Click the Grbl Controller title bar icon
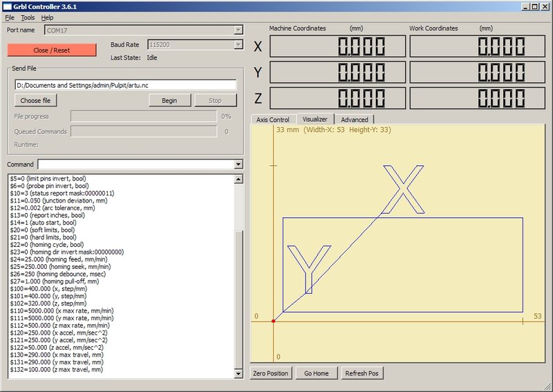This screenshot has height=392, width=553. tap(7, 6)
